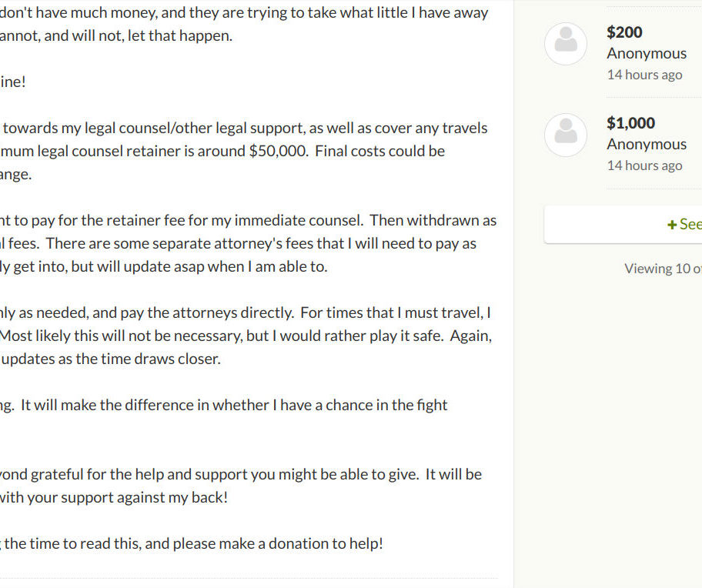
Task: Click the avatar icon beside the $1,000 donation
Action: (x=566, y=135)
